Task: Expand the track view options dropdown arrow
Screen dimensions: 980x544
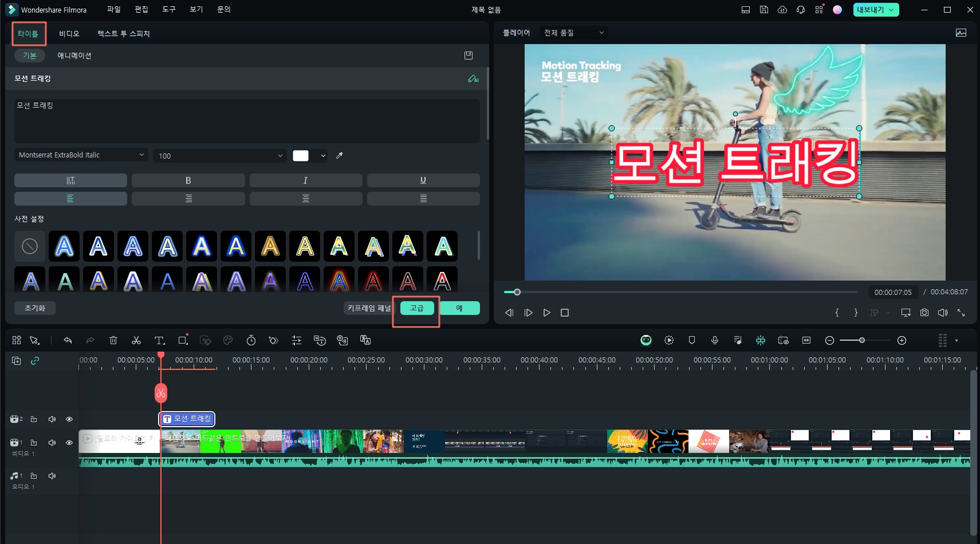Action: (x=957, y=340)
